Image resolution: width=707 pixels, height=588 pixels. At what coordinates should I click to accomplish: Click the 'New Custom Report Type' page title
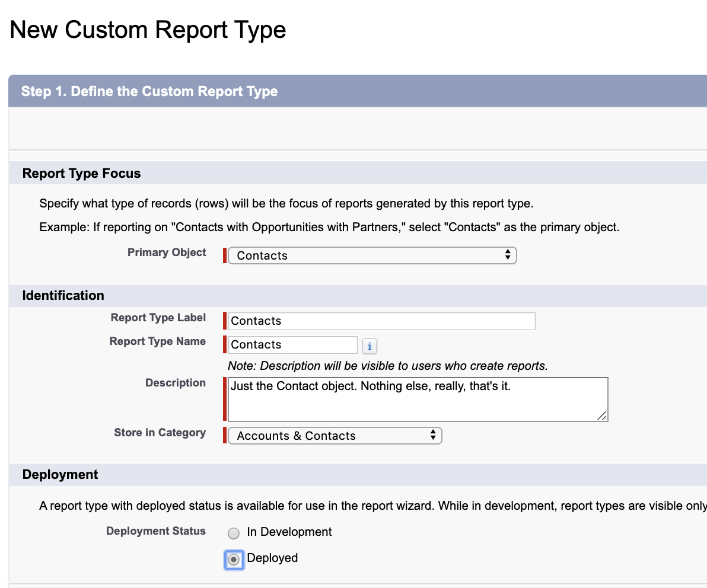coord(148,30)
